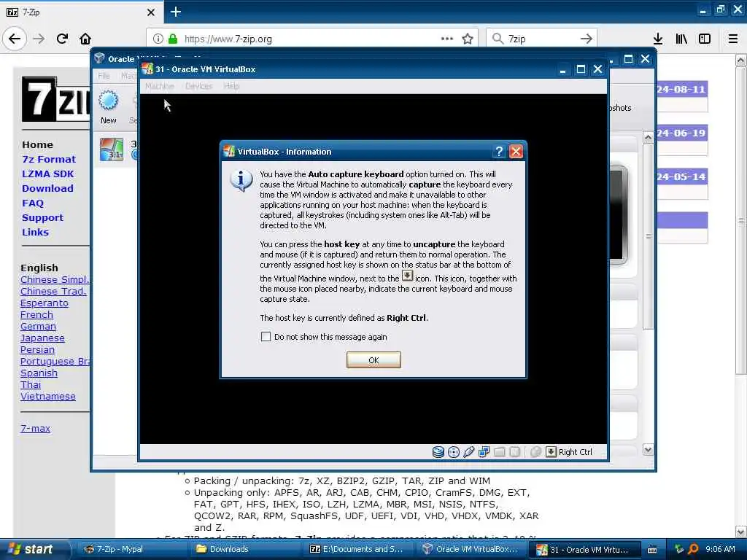Click the search magnifier tray icon

pyautogui.click(x=693, y=549)
